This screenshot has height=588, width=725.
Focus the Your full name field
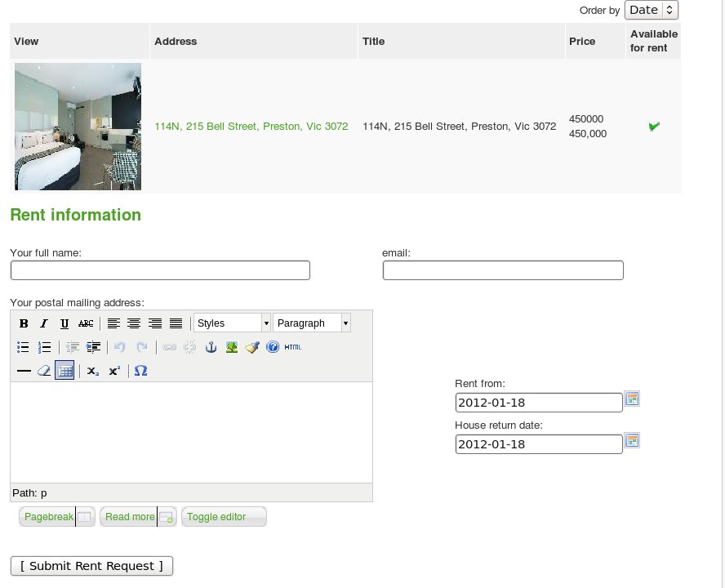point(160,270)
